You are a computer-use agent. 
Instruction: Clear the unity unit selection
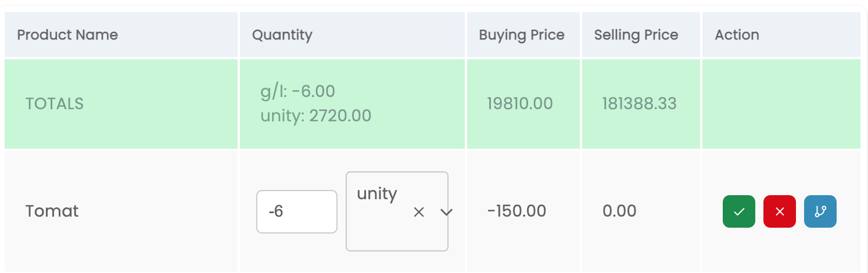click(418, 212)
